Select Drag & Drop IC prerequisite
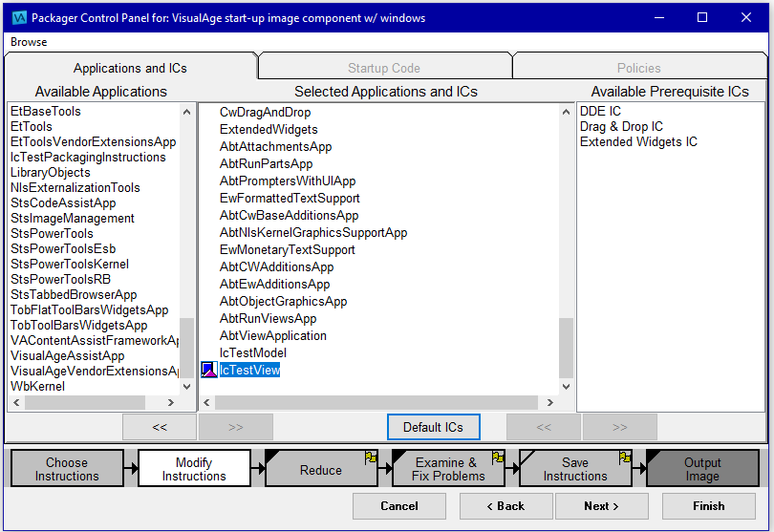 (621, 126)
